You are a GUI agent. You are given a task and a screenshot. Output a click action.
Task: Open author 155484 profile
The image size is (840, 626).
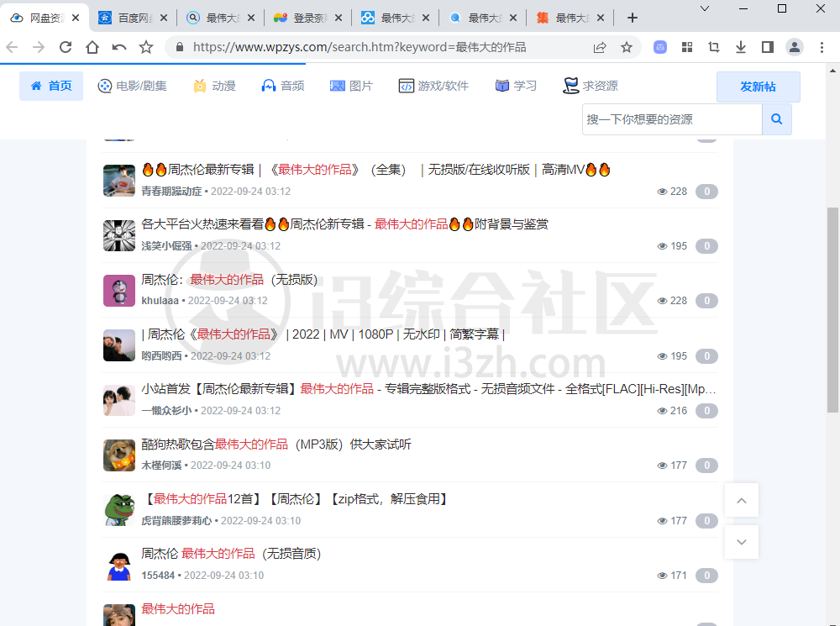[x=158, y=575]
